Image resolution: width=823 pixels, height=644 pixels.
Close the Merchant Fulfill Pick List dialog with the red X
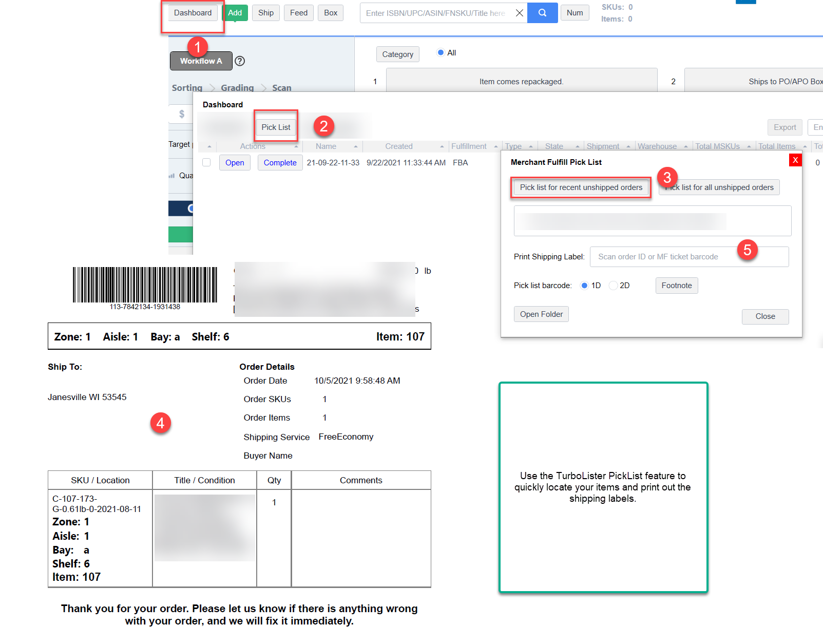pyautogui.click(x=795, y=160)
